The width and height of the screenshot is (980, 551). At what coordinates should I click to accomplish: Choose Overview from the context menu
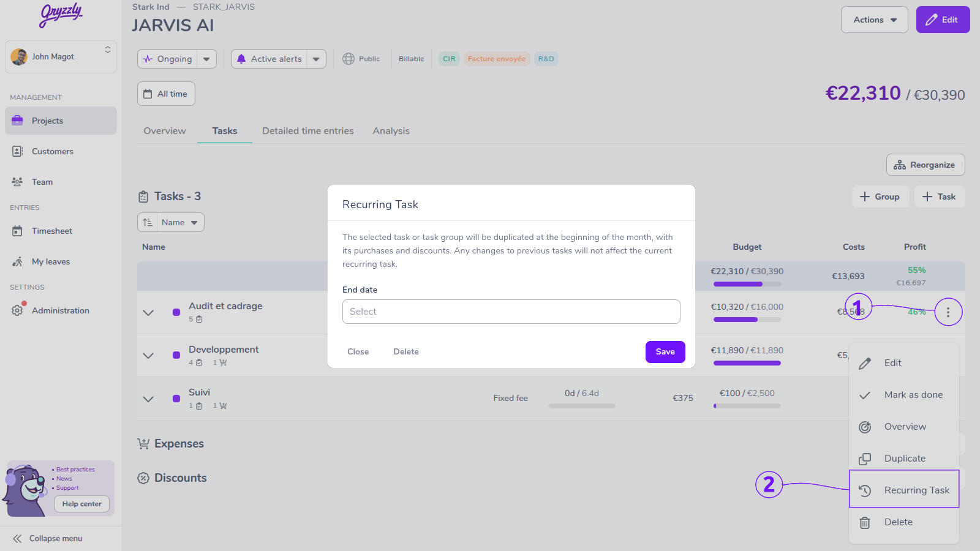904,427
